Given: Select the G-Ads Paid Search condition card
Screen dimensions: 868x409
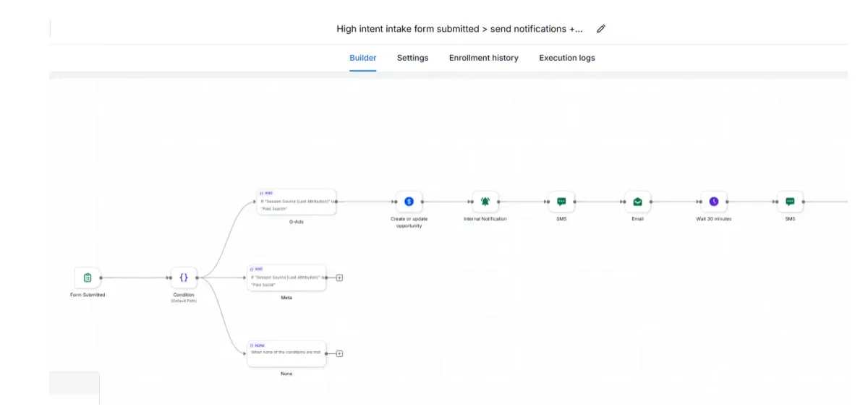Looking at the screenshot, I should 297,202.
